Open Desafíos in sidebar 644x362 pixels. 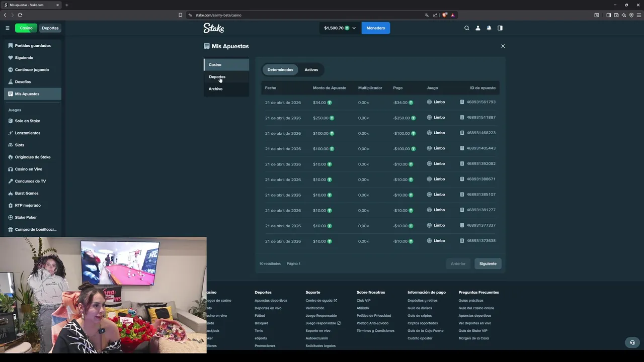pos(33,82)
